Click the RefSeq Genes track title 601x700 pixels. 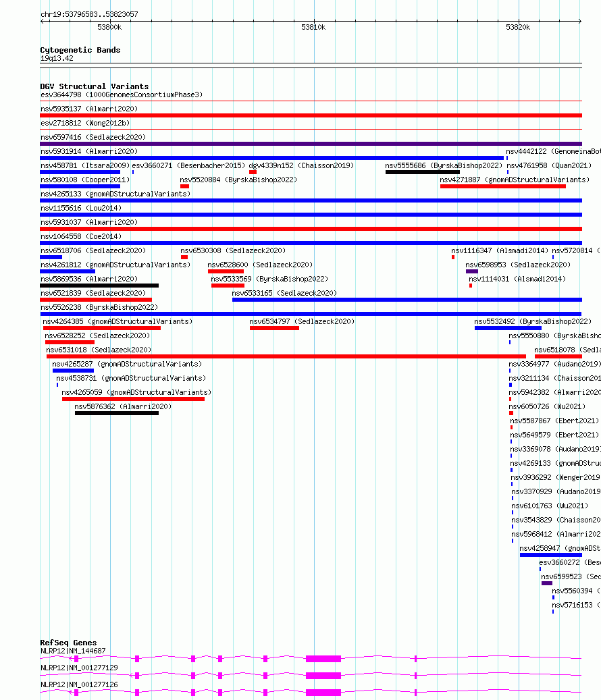[68, 643]
